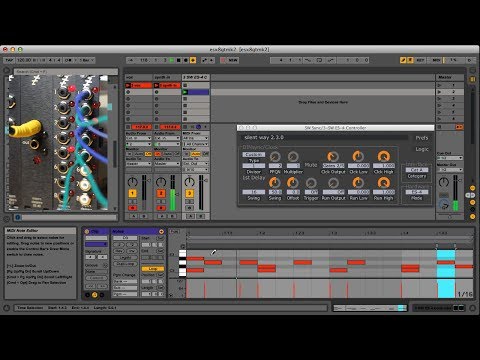Open Prefs in the Silent Way plugin

pos(421,138)
